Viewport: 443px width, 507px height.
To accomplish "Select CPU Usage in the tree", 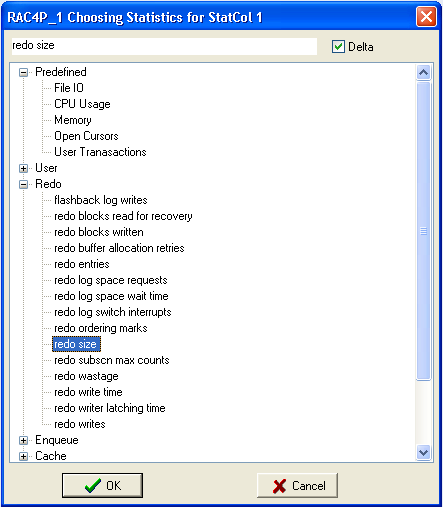I will [82, 104].
